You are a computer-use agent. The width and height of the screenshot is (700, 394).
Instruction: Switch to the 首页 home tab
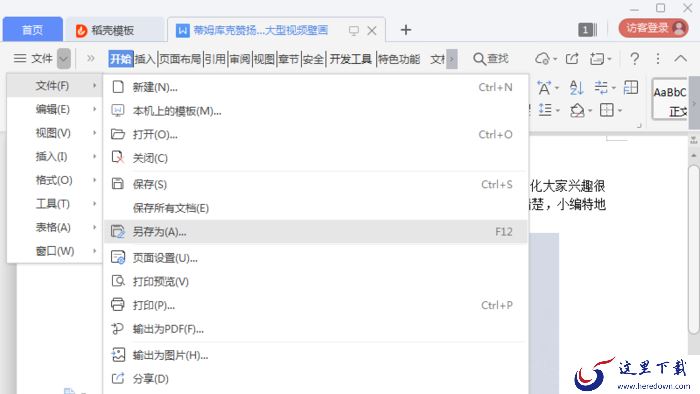[33, 30]
